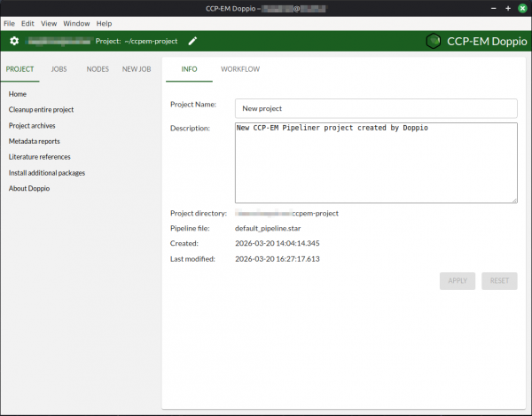Click the pencil icon to edit project
The width and height of the screenshot is (532, 416).
[x=193, y=41]
